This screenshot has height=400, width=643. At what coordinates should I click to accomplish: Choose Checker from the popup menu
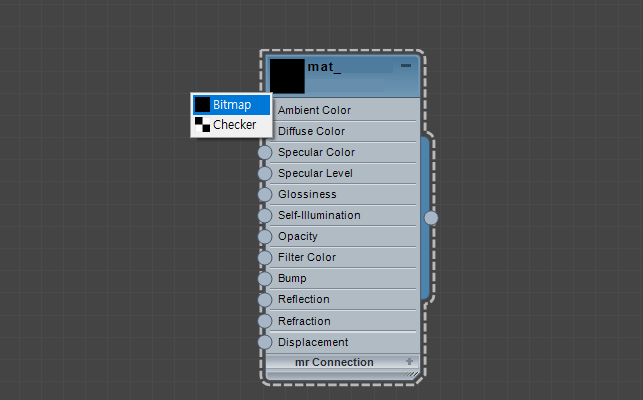click(231, 124)
